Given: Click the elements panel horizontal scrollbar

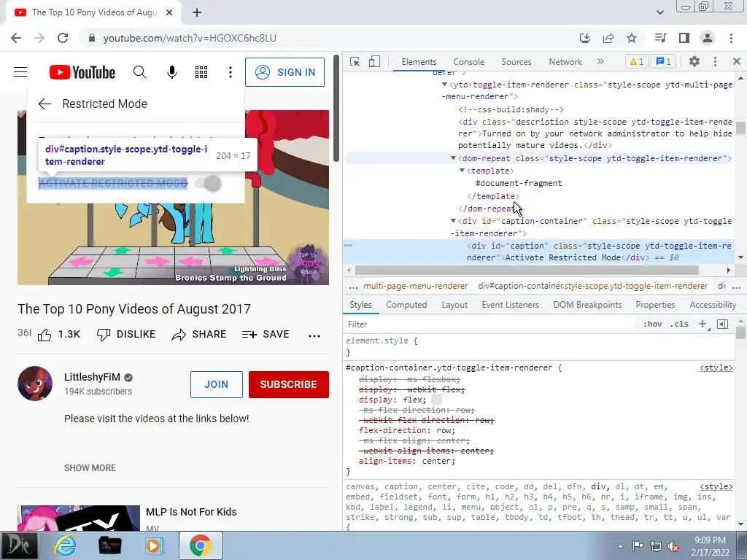Looking at the screenshot, I should click(527, 270).
